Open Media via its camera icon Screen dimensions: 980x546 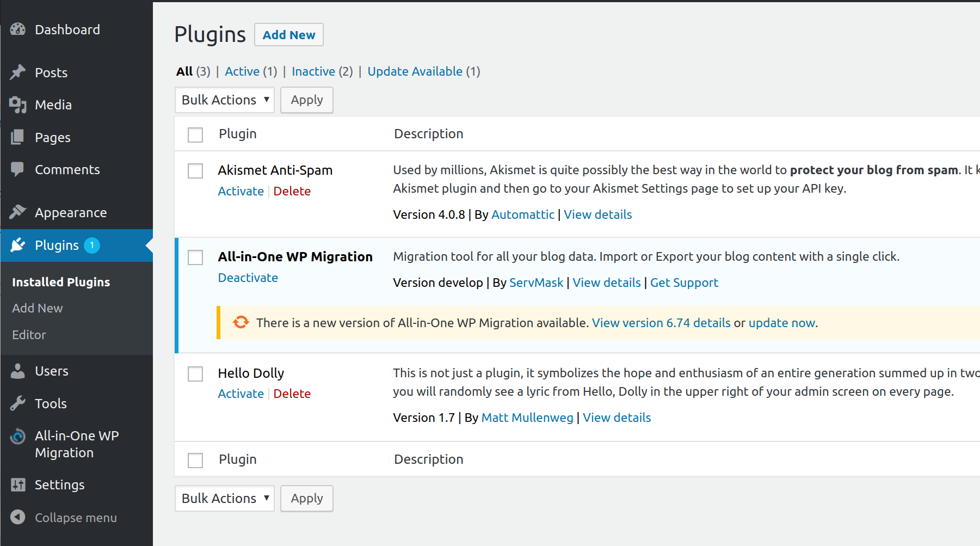click(18, 105)
